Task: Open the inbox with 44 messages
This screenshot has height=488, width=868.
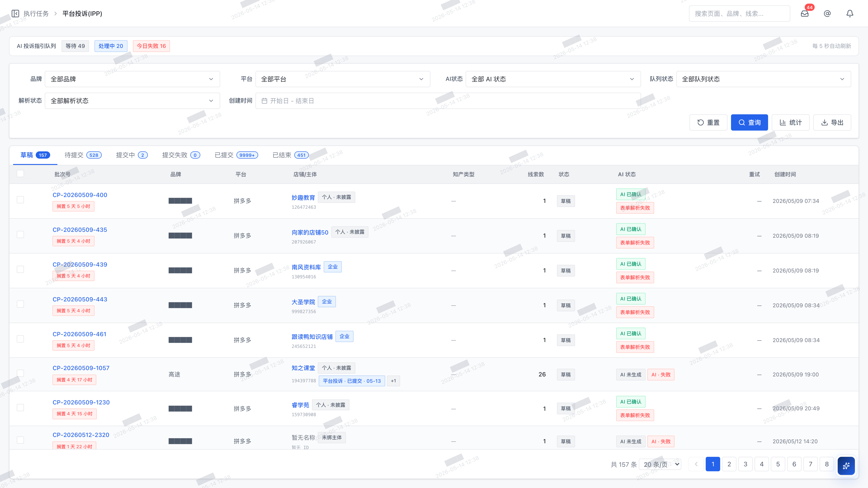Action: coord(805,14)
